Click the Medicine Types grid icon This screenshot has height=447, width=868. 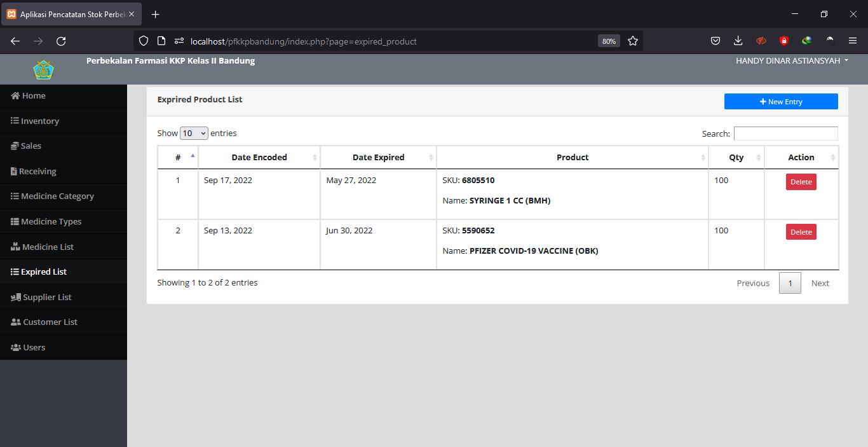click(x=15, y=222)
